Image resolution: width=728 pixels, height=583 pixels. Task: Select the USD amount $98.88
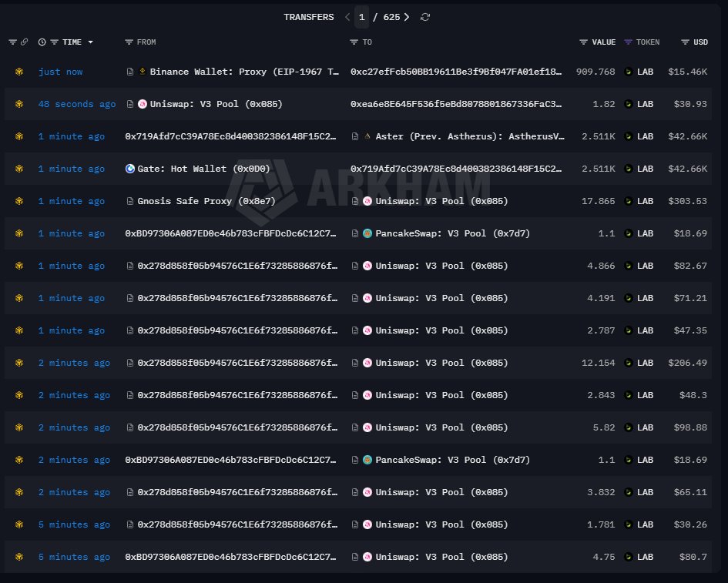690,427
